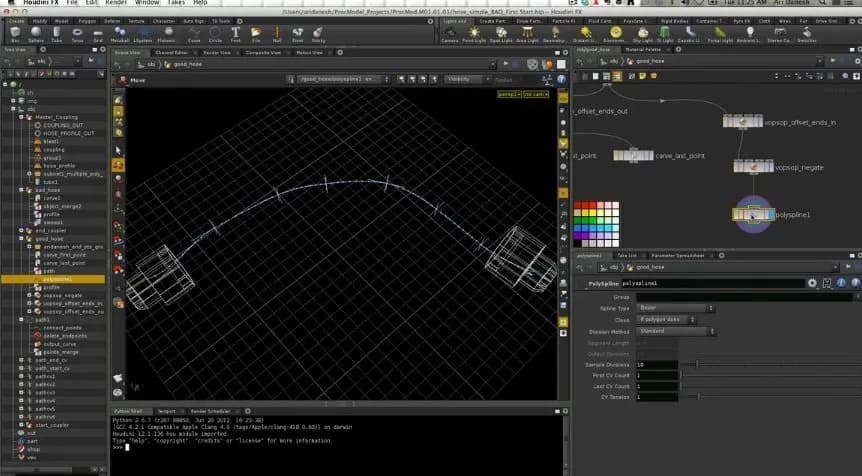Switch to the Material Palette tab
862x476 pixels.
(643, 49)
